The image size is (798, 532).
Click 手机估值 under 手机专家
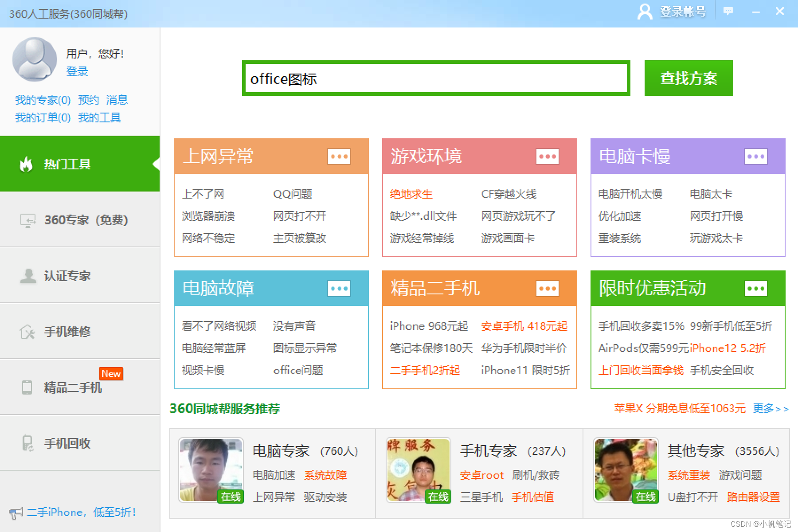coord(533,497)
